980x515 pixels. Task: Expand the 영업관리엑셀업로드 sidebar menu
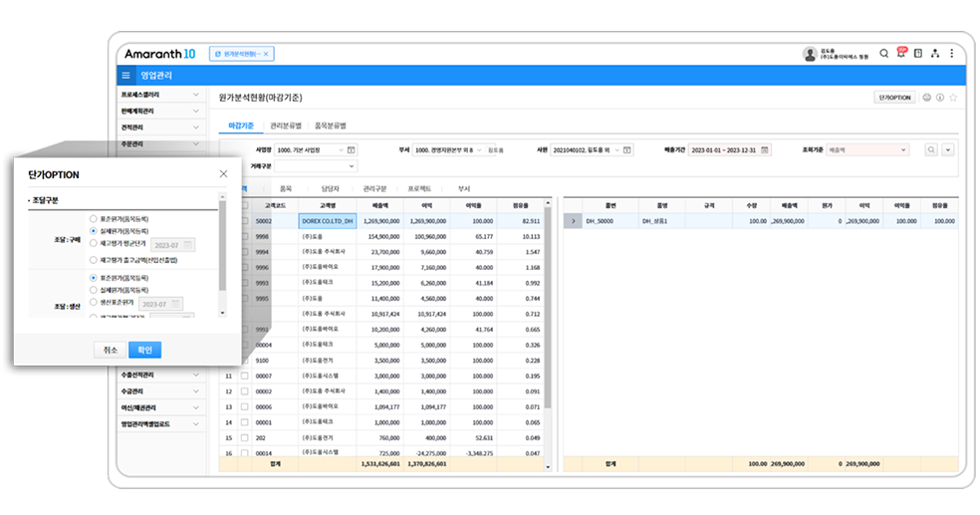pyautogui.click(x=160, y=423)
